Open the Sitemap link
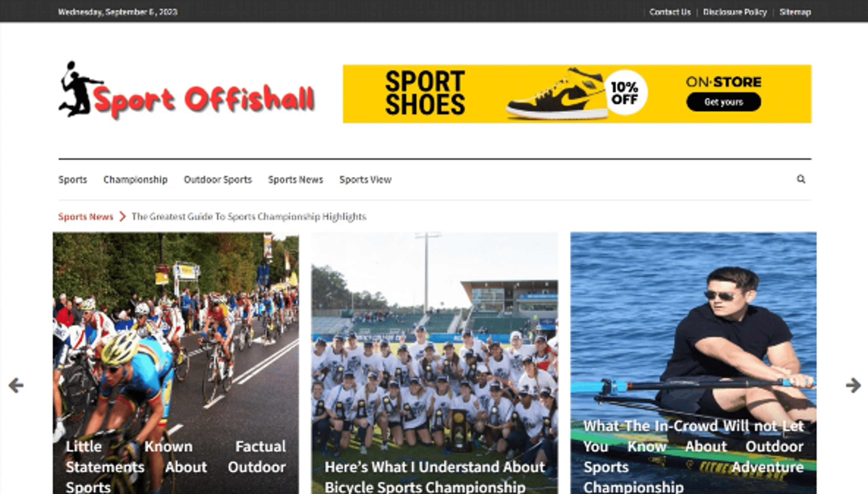Screen dimensions: 868x494 (795, 12)
